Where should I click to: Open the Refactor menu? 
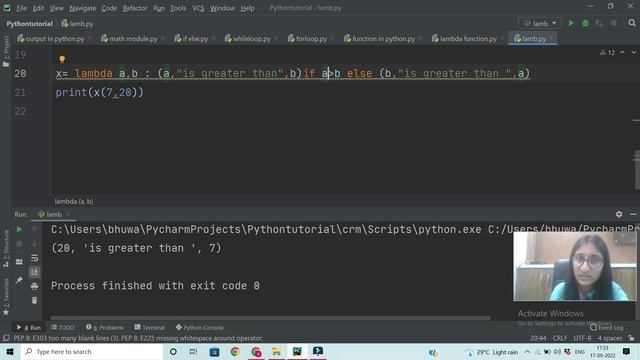coord(135,8)
